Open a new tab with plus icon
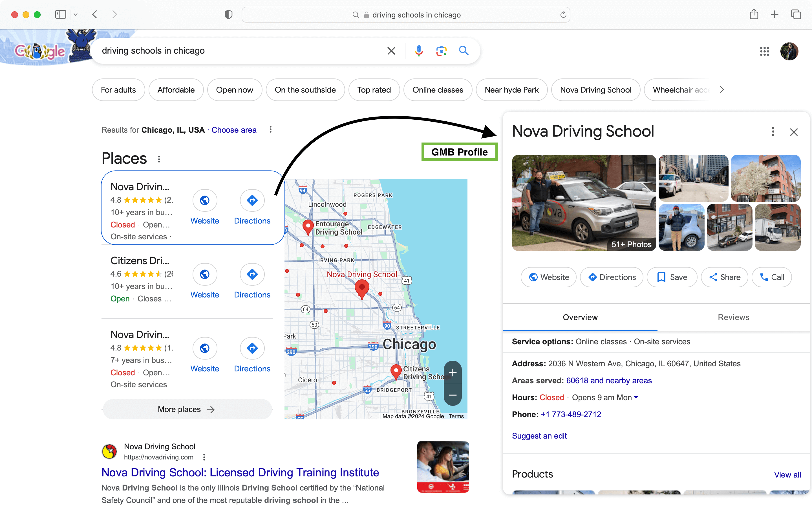This screenshot has height=508, width=812. tap(775, 14)
